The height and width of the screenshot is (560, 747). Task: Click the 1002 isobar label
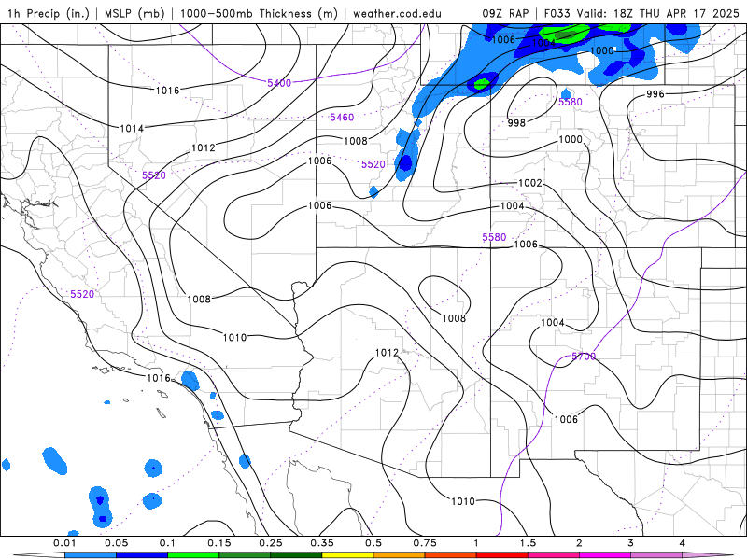530,183
